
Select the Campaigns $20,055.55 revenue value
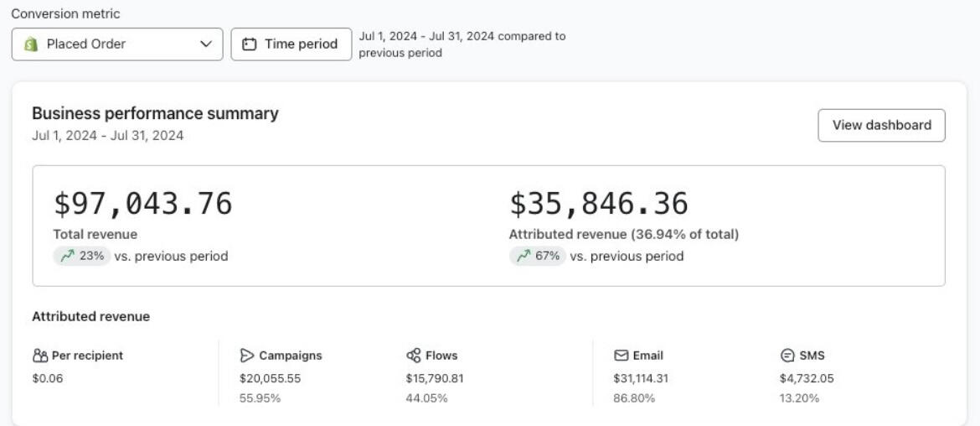(270, 378)
